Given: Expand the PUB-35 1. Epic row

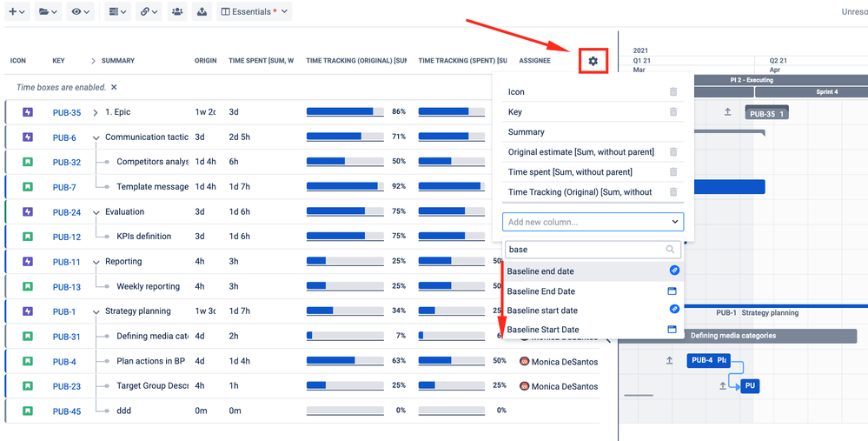Looking at the screenshot, I should 96,112.
